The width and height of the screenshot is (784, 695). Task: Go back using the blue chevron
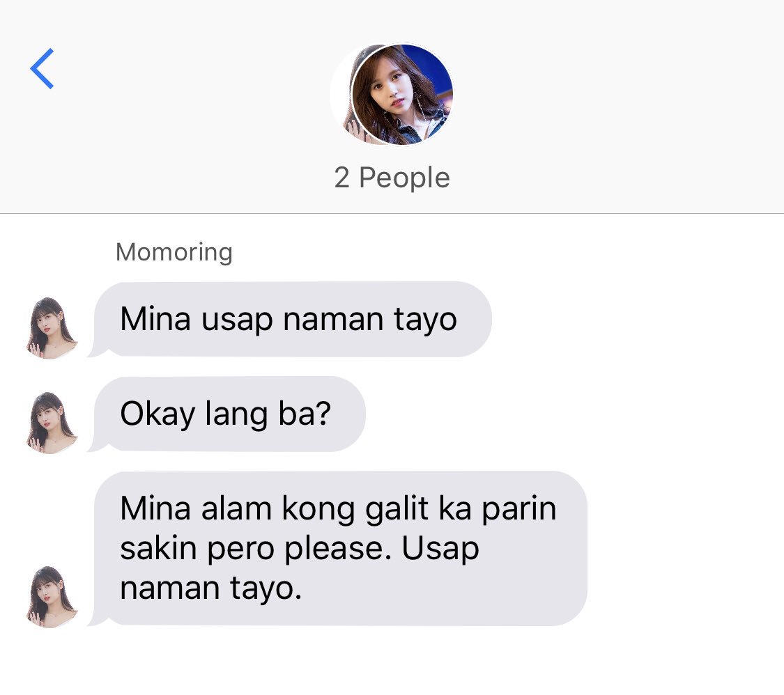pos(42,68)
